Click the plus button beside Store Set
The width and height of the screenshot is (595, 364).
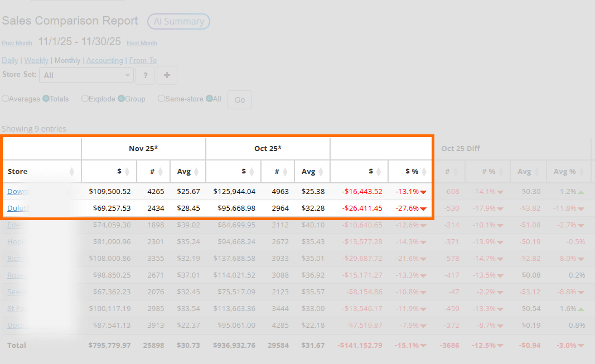167,75
